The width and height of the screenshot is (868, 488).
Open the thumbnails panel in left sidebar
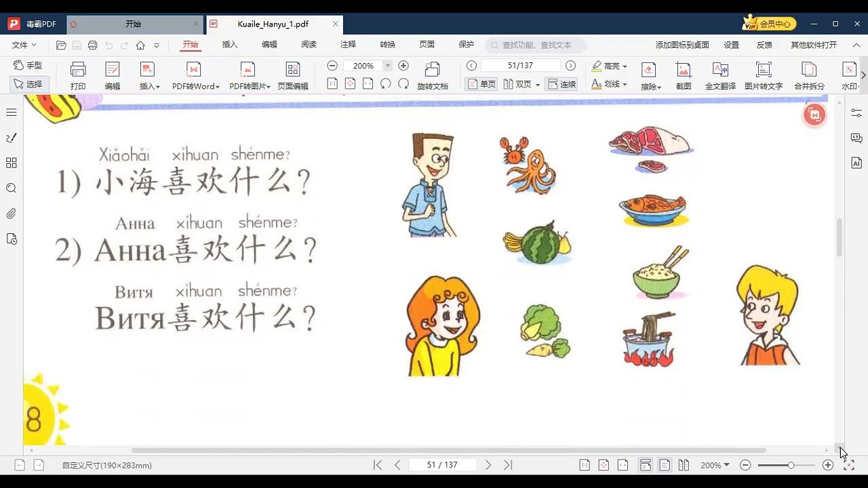(12, 163)
